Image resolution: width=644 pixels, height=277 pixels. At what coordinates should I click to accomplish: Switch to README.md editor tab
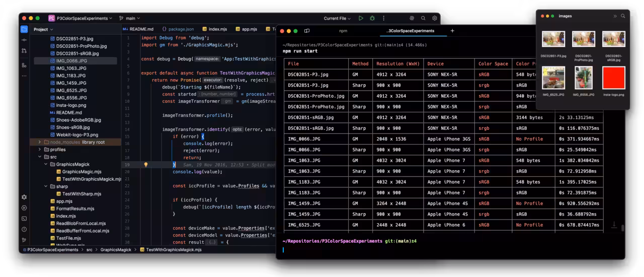[x=138, y=29]
